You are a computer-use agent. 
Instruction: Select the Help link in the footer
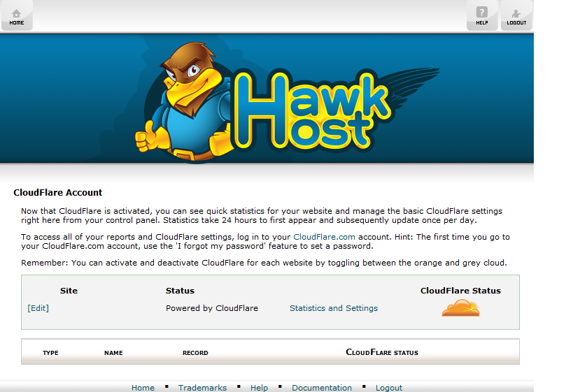pos(259,388)
